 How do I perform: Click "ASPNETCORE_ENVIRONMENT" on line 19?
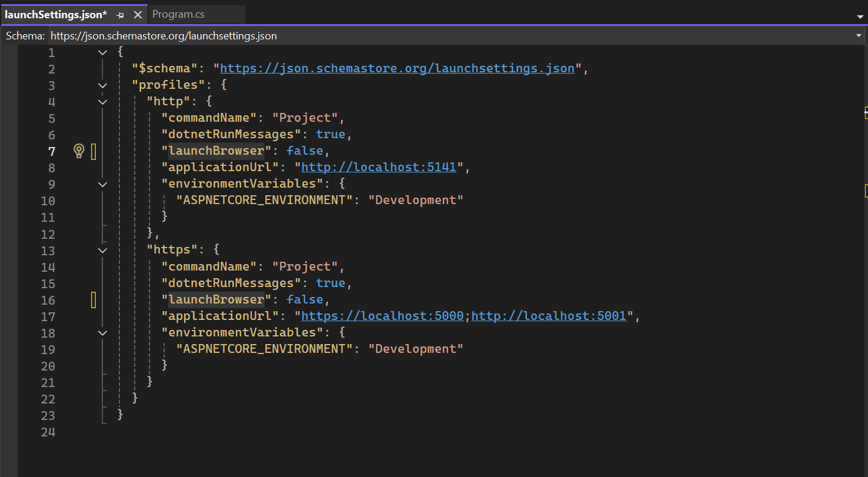265,349
